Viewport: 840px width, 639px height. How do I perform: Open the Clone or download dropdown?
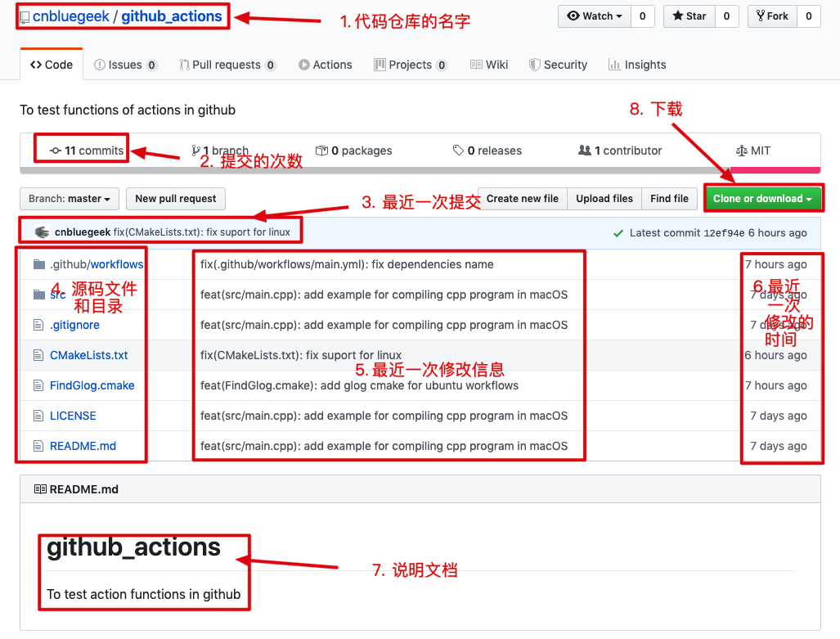762,198
